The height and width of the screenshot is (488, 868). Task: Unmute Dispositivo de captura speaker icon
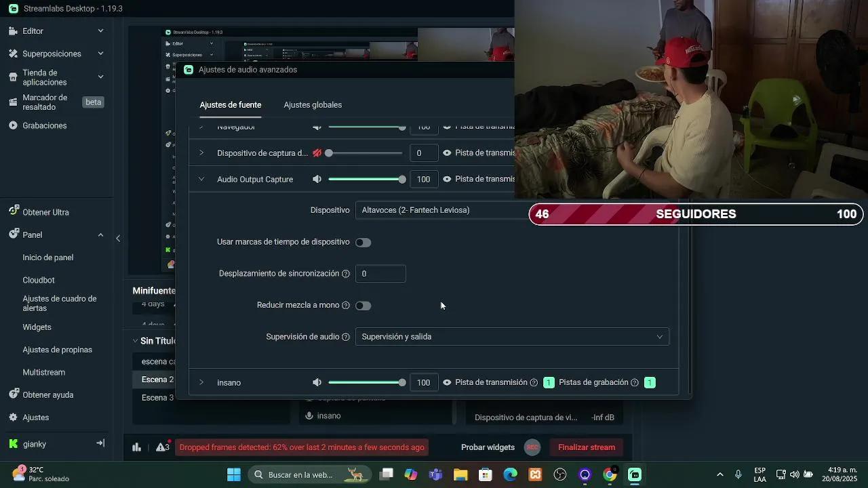pyautogui.click(x=317, y=153)
